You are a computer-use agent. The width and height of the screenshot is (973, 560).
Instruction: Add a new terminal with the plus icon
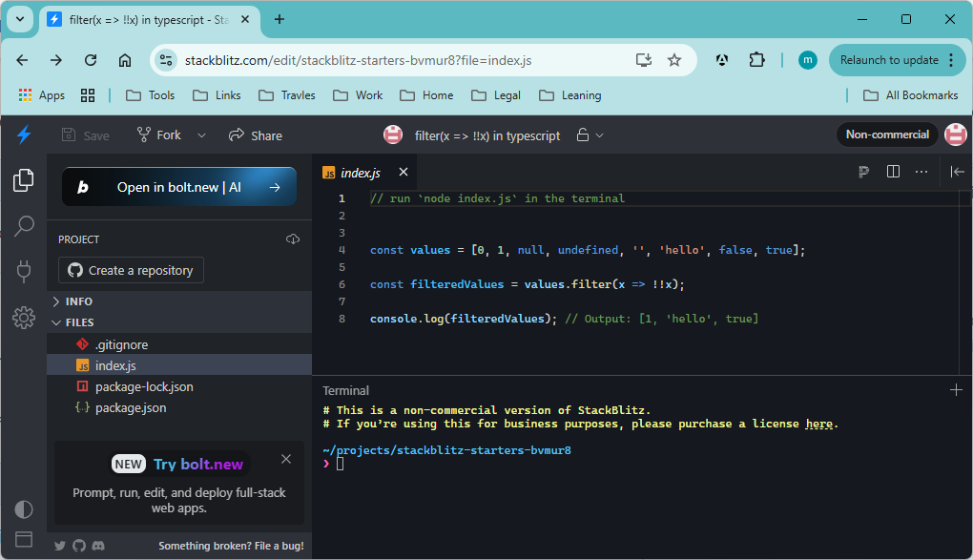pos(956,390)
